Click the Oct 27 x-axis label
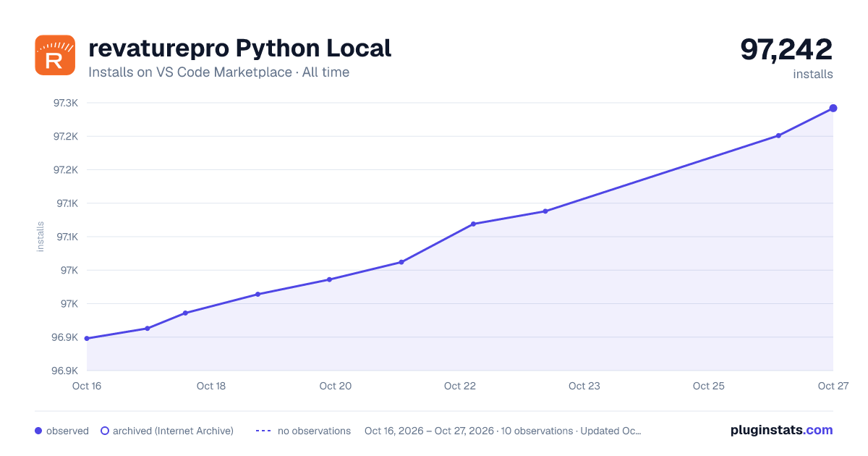 (833, 386)
